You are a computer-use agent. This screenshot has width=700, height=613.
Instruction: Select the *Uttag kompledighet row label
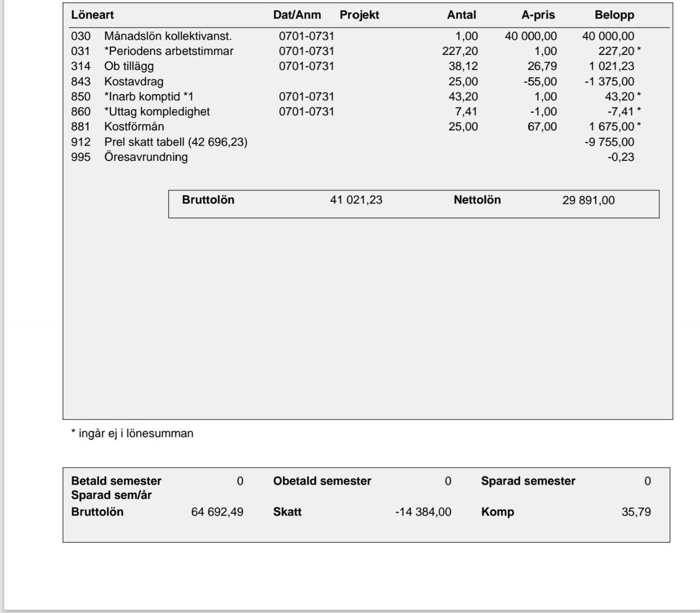point(157,112)
